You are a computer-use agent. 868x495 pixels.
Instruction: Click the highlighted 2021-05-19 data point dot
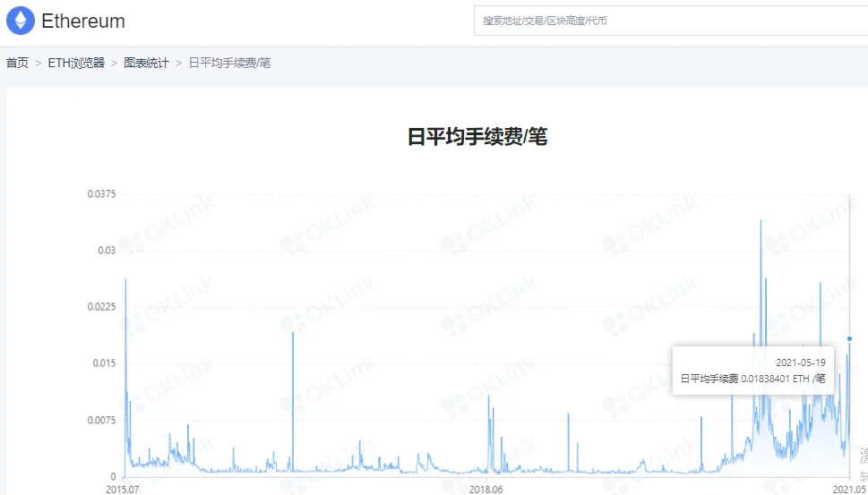pos(849,338)
